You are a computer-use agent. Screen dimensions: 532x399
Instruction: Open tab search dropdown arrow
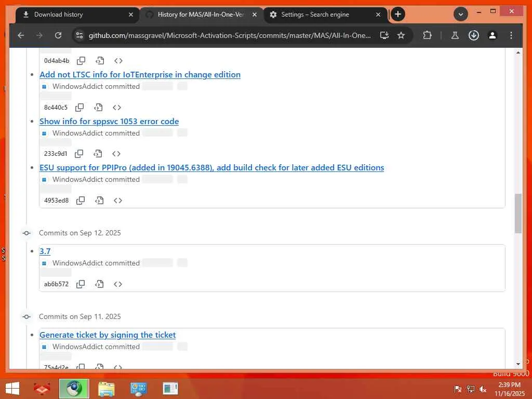460,14
